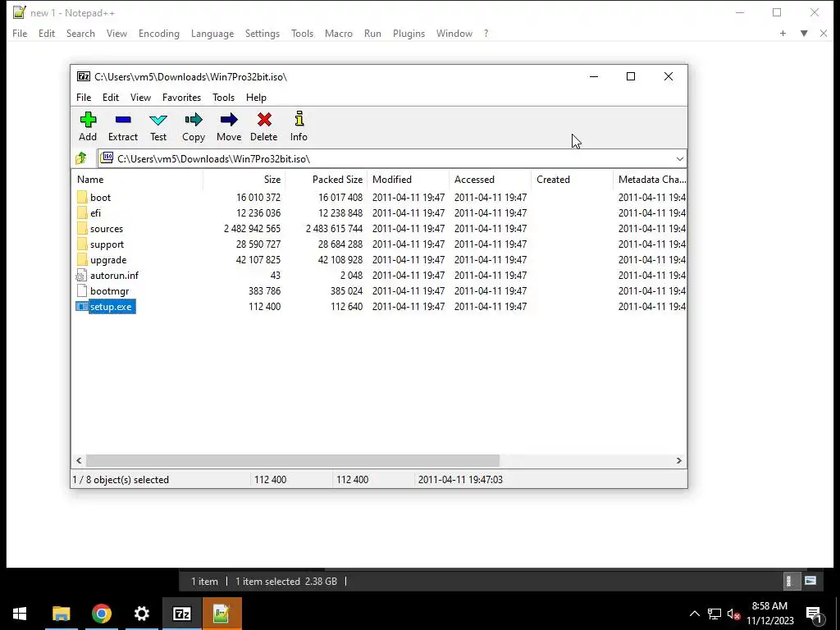This screenshot has width=840, height=630.
Task: Click the Add toolbar icon
Action: tap(88, 120)
